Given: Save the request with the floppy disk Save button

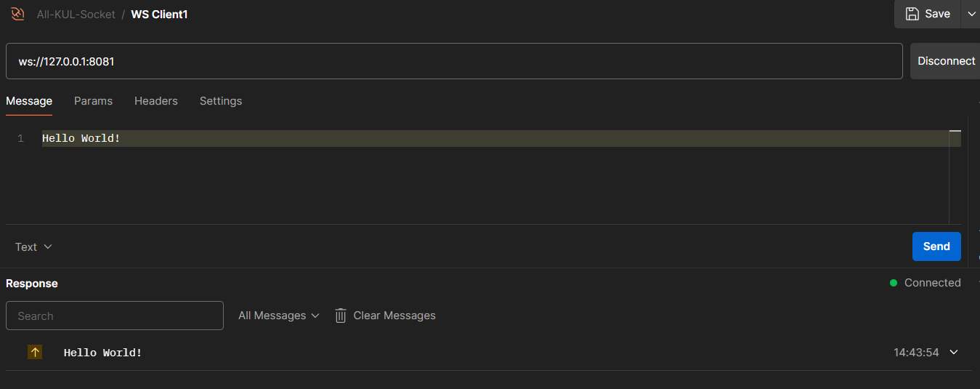Looking at the screenshot, I should [x=928, y=14].
